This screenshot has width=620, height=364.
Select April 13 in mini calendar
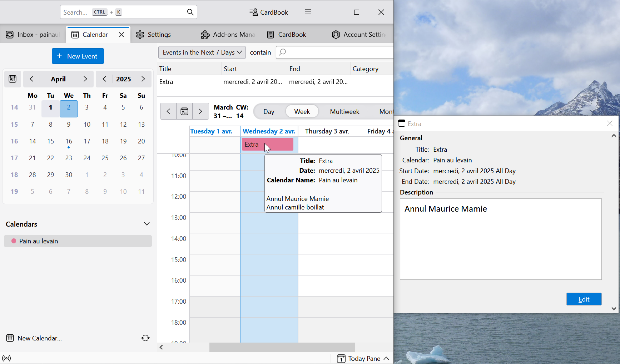pos(141,125)
